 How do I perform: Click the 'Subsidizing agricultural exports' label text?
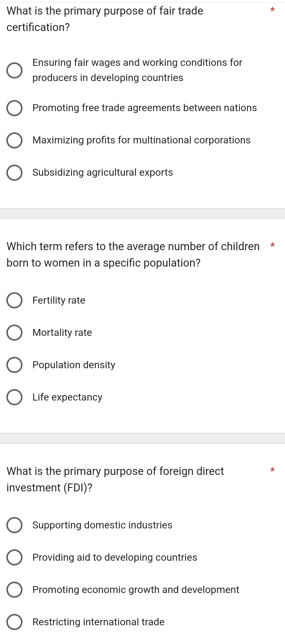[103, 173]
